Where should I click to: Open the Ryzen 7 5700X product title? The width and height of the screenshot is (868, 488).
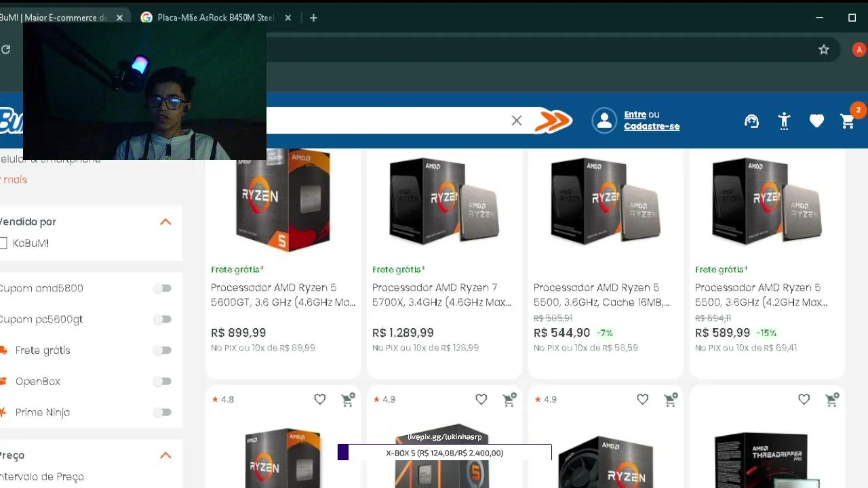[442, 295]
